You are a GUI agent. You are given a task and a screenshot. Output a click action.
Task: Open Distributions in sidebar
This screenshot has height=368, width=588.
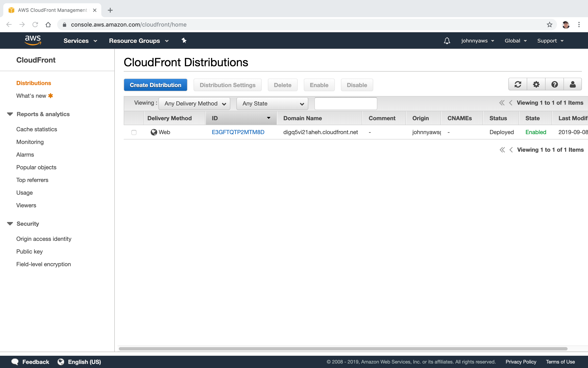point(33,83)
